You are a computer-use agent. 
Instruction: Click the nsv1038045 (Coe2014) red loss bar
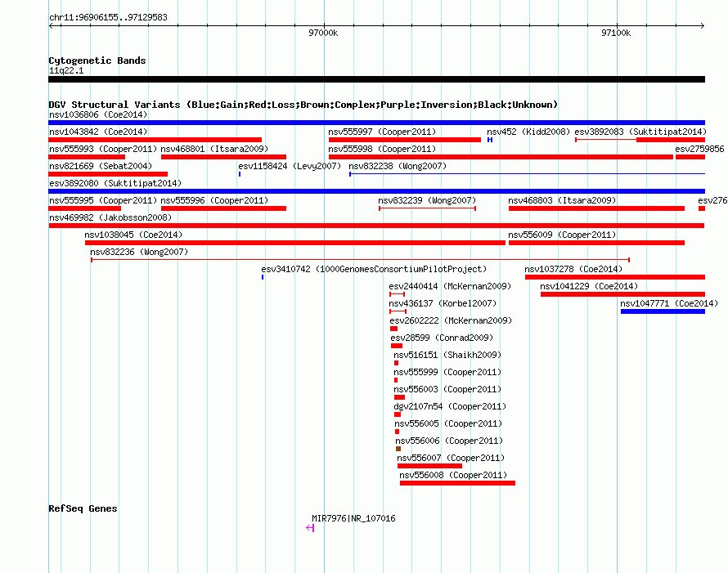coord(295,243)
